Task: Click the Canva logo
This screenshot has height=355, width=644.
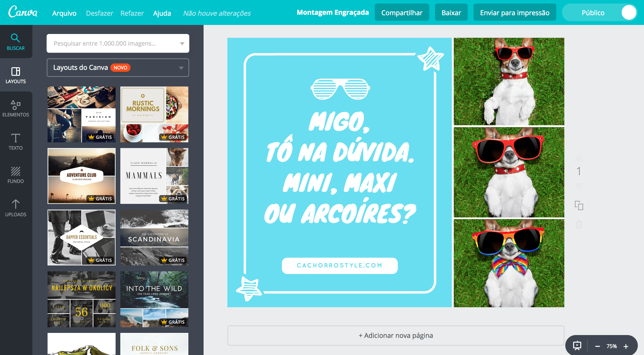Action: pyautogui.click(x=23, y=12)
